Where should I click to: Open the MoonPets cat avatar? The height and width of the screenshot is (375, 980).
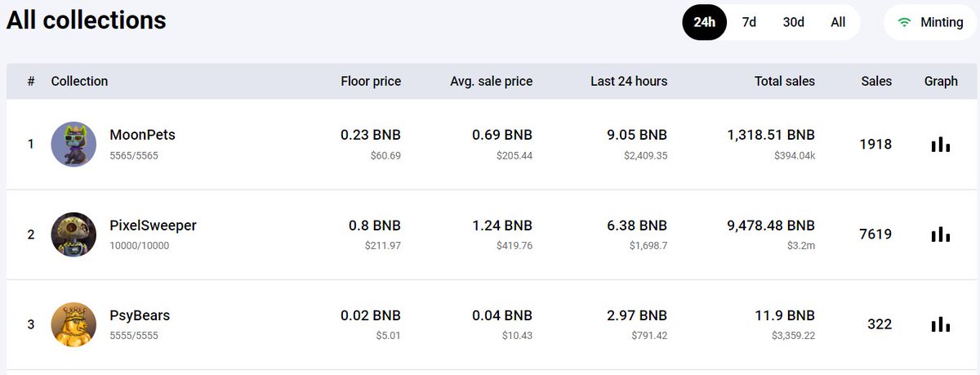coord(73,145)
